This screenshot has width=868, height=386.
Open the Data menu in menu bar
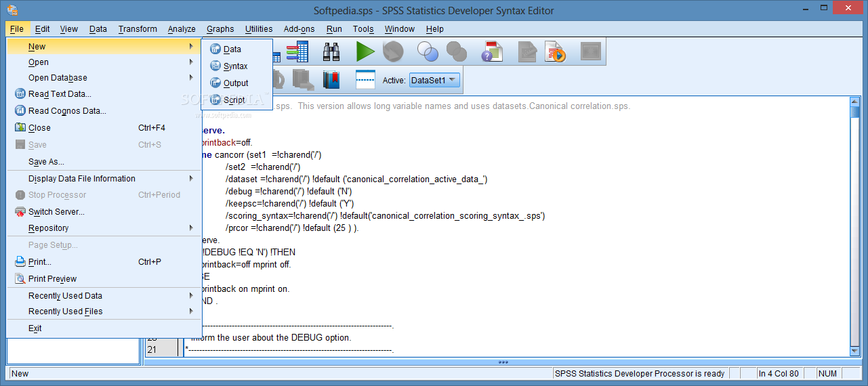(x=98, y=28)
